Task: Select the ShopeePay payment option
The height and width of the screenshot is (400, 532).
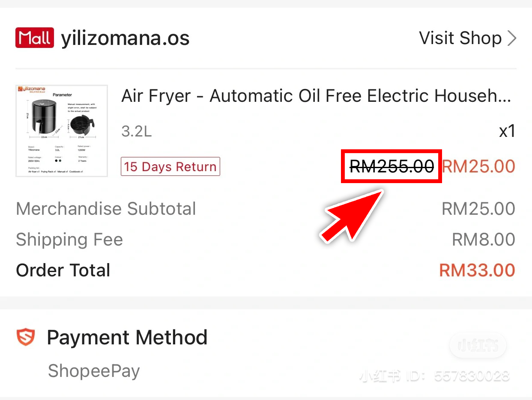Action: pos(94,371)
